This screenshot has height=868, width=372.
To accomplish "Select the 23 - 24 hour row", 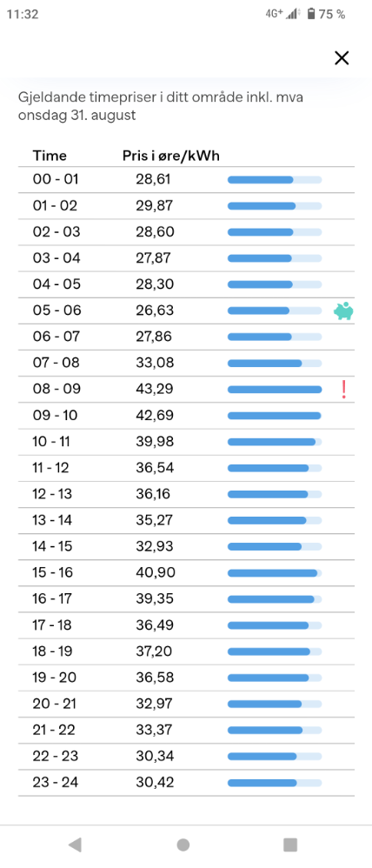I will coord(186,782).
